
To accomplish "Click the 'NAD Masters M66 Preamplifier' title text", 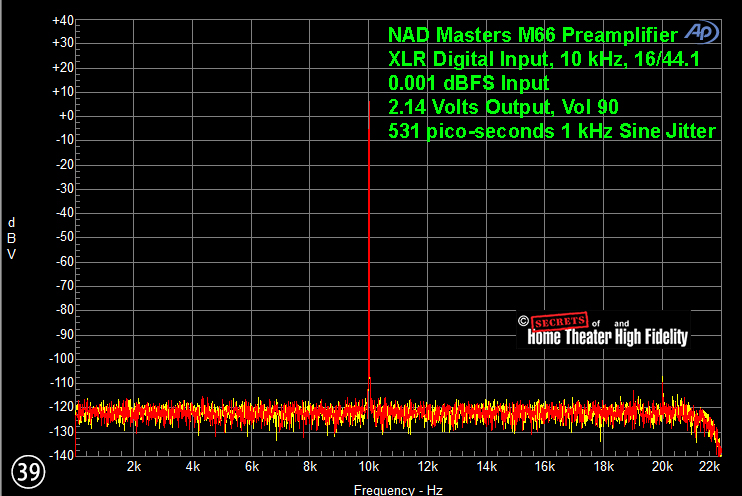I will tap(533, 35).
